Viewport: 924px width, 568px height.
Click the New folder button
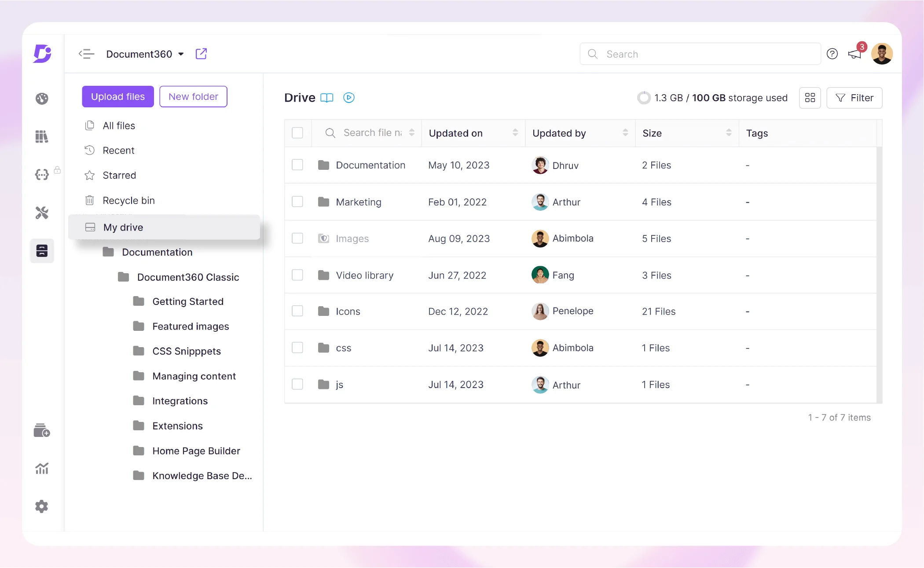click(193, 96)
